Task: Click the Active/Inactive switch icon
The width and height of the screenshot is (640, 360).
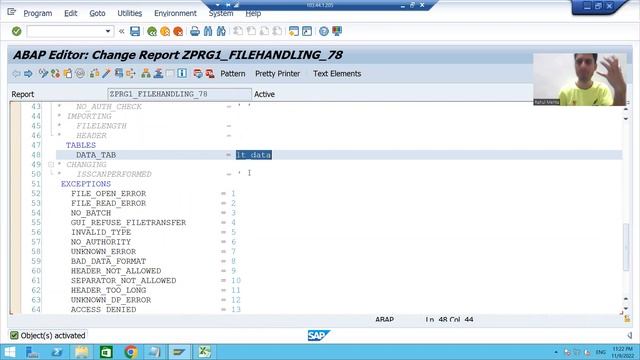Action: pos(56,73)
